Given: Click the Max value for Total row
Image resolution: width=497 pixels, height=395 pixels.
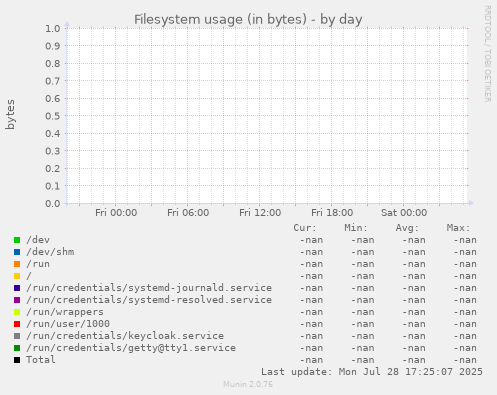Looking at the screenshot, I should click(x=465, y=360).
